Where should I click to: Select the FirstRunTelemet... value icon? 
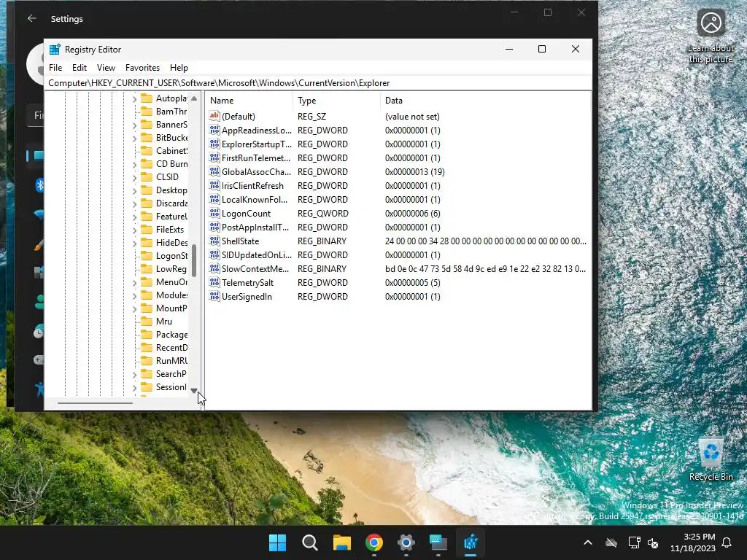point(214,157)
